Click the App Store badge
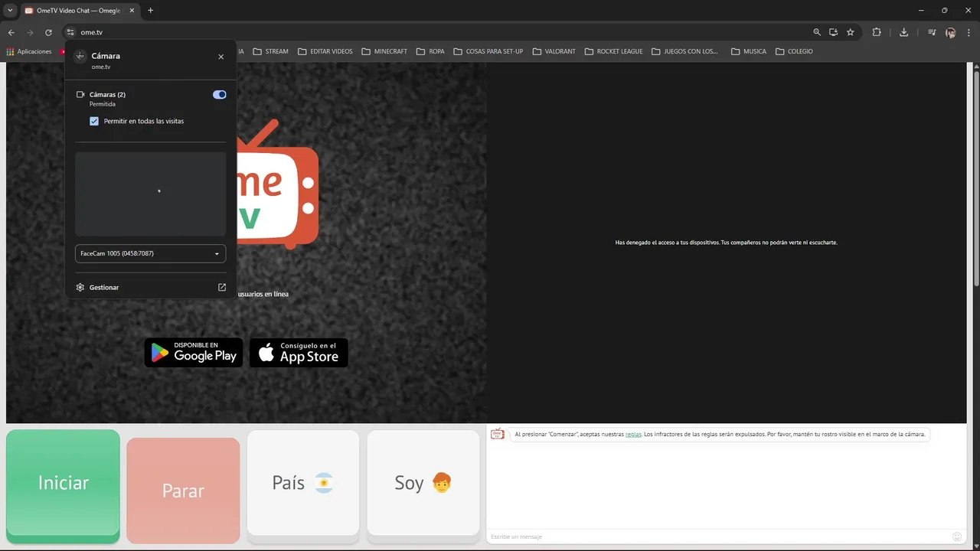Screen dimensions: 980x551 click(299, 353)
